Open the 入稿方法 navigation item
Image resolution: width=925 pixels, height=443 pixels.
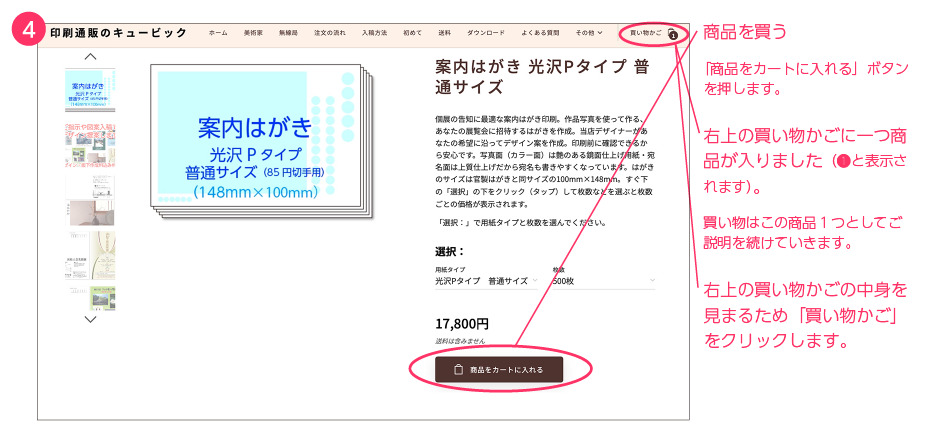374,33
